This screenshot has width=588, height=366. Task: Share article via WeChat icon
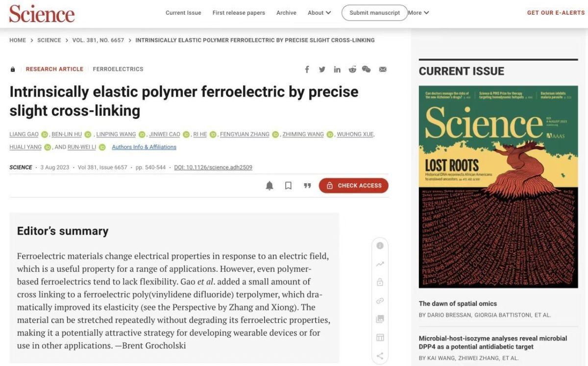click(x=367, y=70)
